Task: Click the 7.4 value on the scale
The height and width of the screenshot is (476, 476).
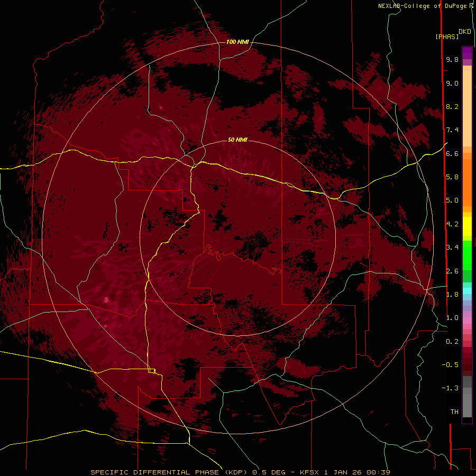Action: click(x=452, y=130)
